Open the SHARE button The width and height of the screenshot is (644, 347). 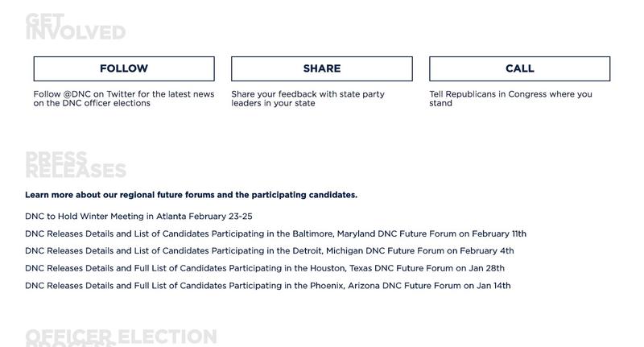[x=321, y=68]
